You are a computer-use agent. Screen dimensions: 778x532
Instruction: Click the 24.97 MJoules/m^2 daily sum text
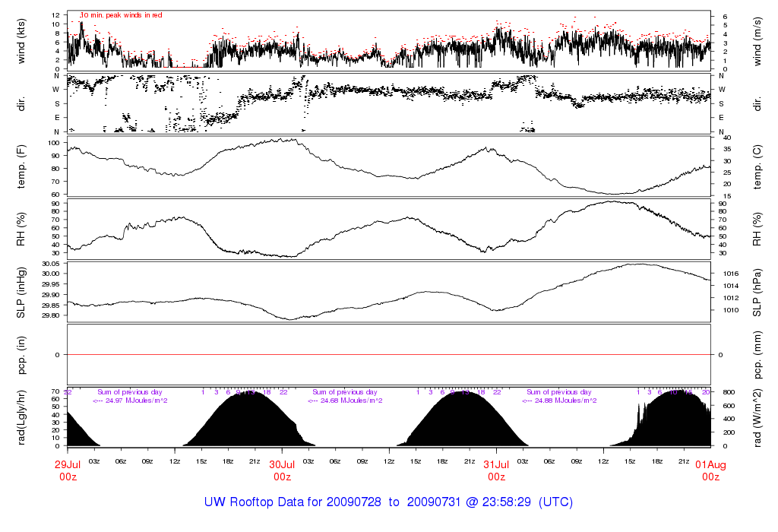[x=131, y=401]
